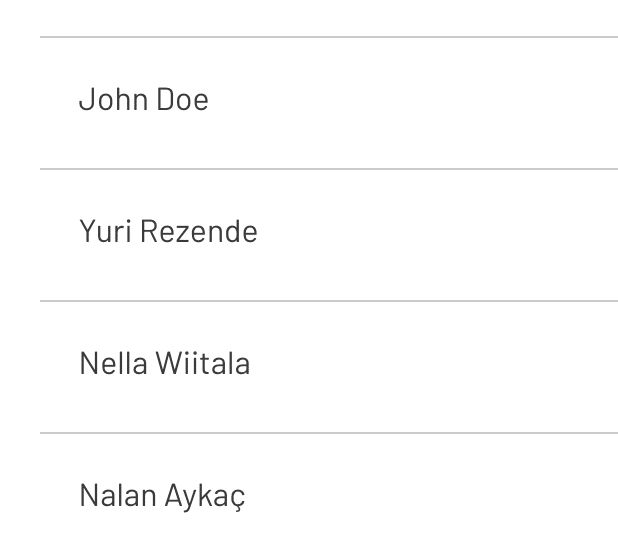Select John Doe from the list
This screenshot has height=548, width=618.
[144, 100]
